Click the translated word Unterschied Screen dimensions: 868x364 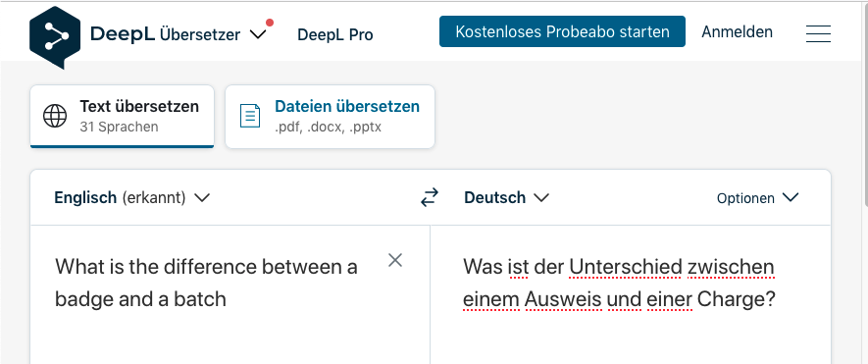tap(625, 268)
